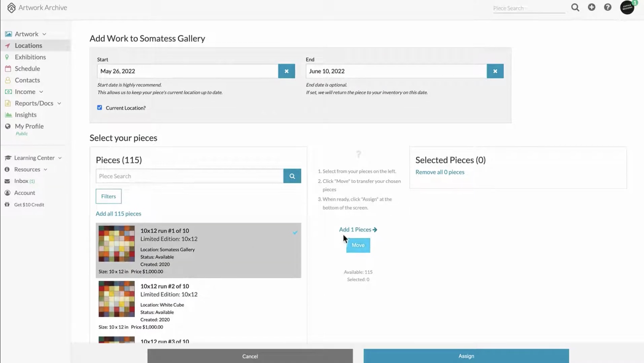Click the Start date field

click(188, 71)
